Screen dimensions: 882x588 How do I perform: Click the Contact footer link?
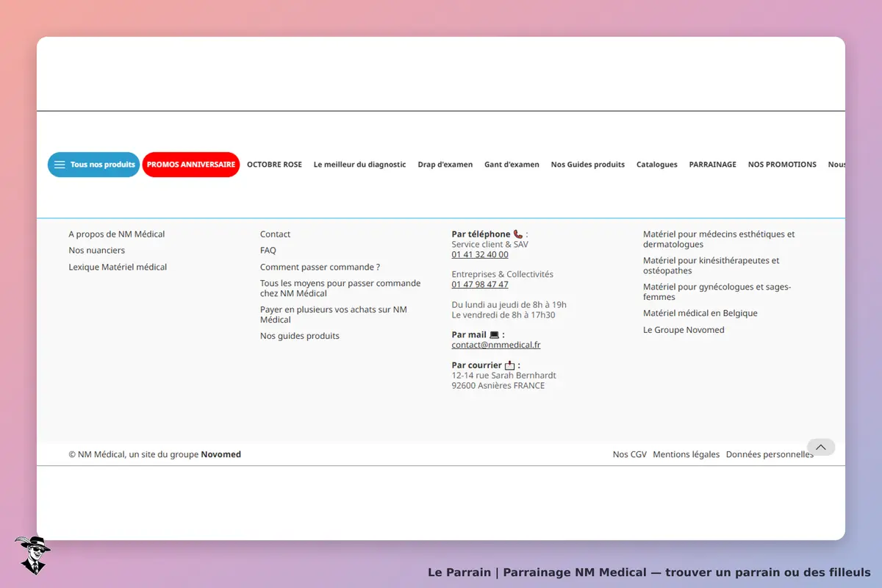(275, 234)
